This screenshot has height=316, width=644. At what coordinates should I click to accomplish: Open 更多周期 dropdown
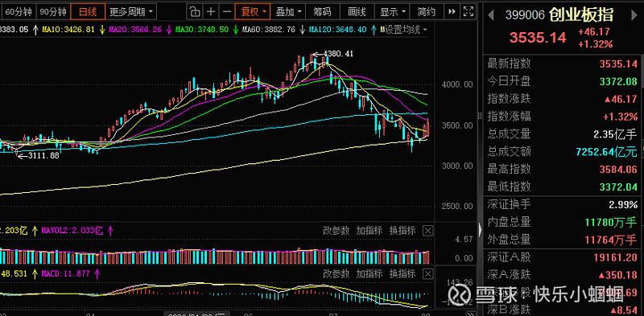131,12
